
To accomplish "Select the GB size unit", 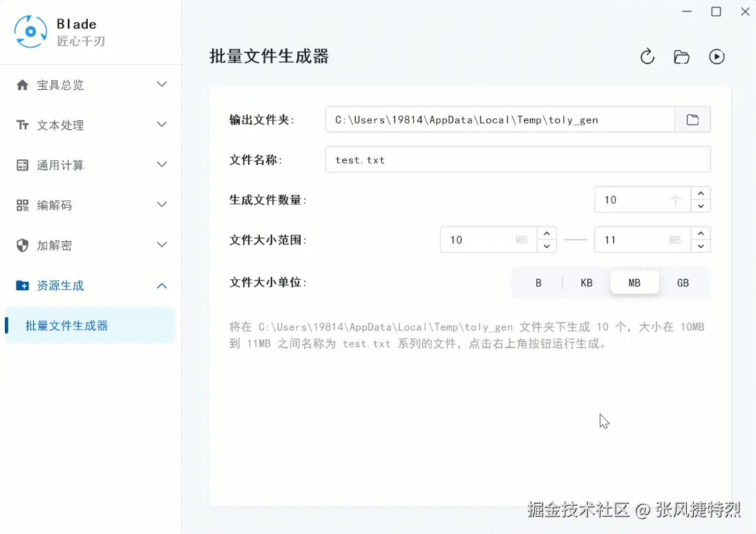I will [683, 283].
